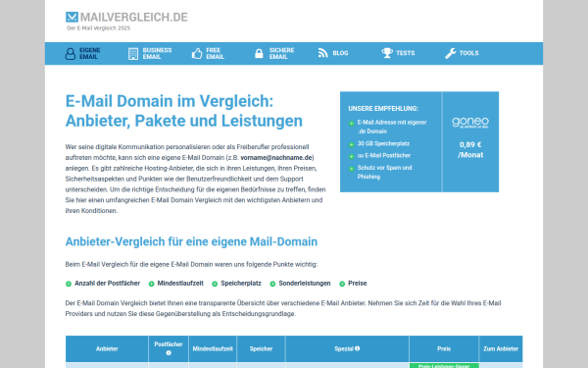Click the person icon for Eigene Email
588x368 pixels.
tap(71, 54)
